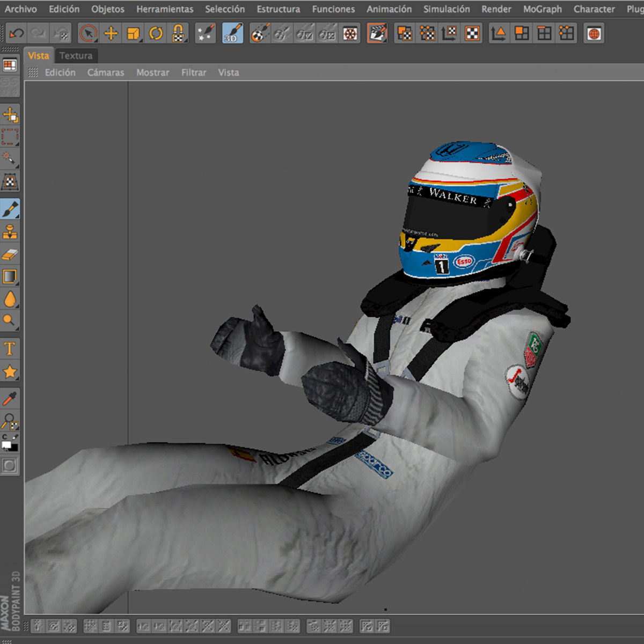Pick the Eraser tool

(x=10, y=254)
